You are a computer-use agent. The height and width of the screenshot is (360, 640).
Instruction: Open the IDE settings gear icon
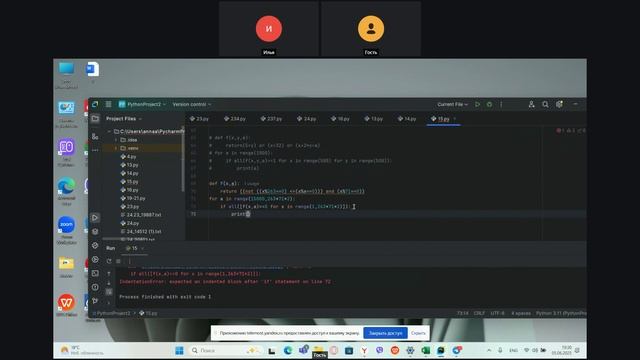pos(559,104)
